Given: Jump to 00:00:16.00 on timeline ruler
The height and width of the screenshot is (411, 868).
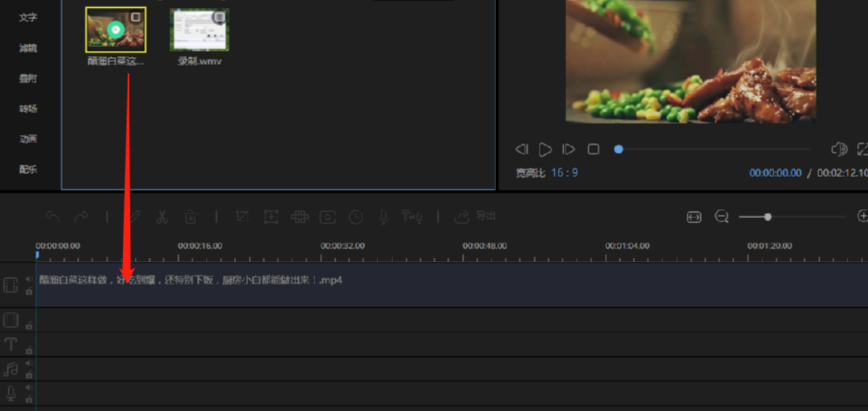Looking at the screenshot, I should pos(200,245).
